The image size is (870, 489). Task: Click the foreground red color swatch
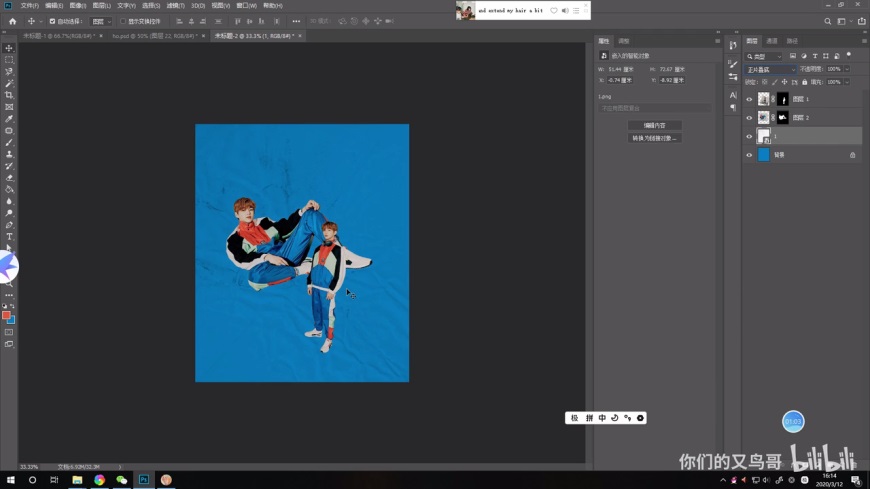pyautogui.click(x=6, y=315)
